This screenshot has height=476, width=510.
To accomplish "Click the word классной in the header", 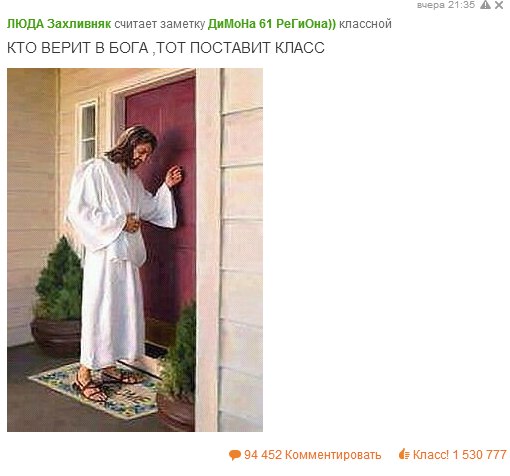I will click(x=365, y=24).
